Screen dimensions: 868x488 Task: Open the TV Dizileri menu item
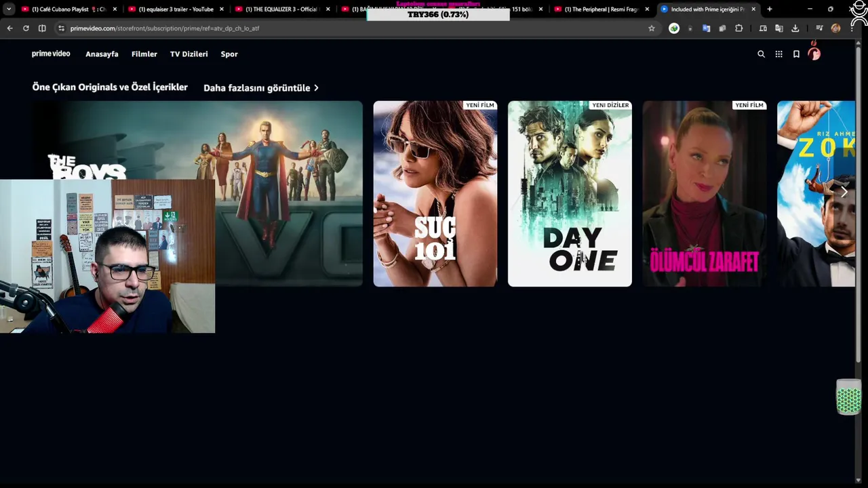coord(189,54)
